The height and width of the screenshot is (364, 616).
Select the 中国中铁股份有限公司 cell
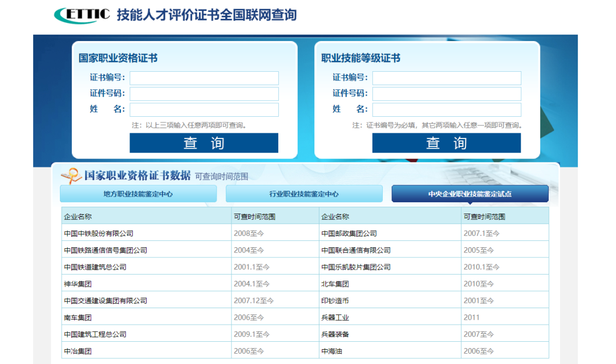coord(147,234)
